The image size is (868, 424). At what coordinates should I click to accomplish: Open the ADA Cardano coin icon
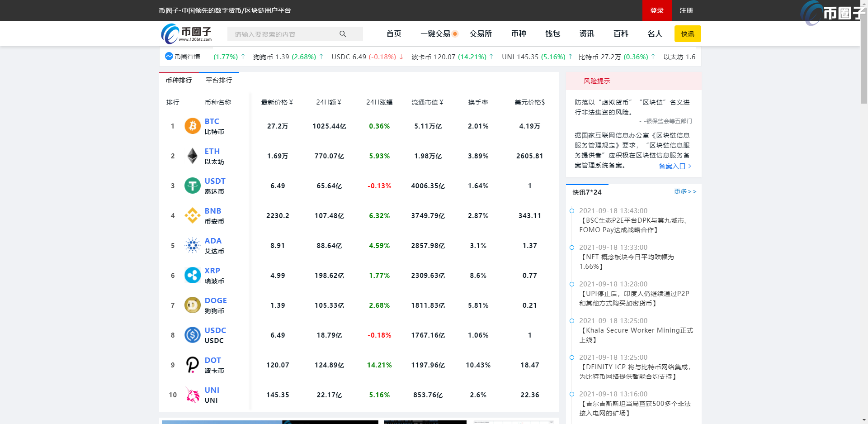[x=193, y=245]
